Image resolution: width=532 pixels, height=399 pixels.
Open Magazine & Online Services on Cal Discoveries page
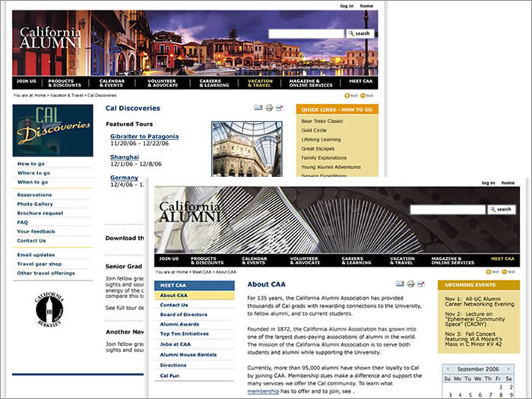(310, 83)
